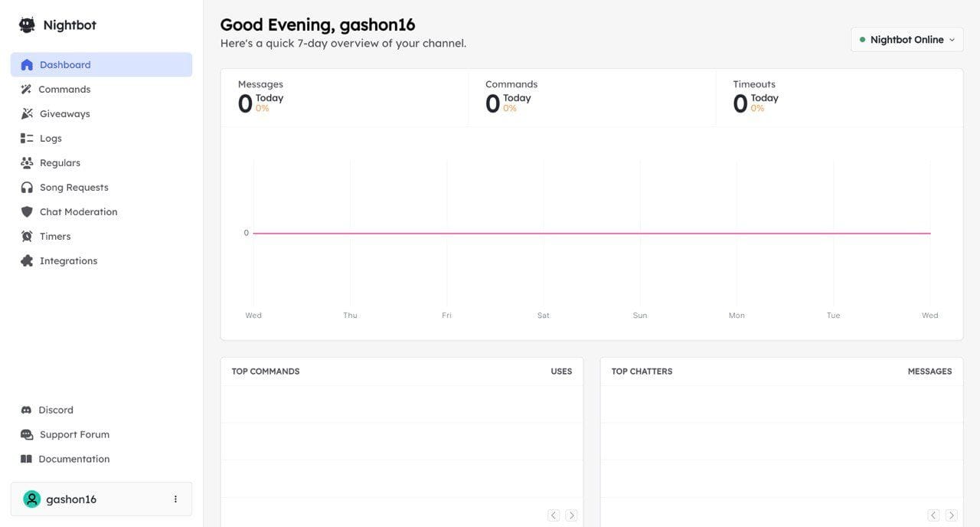
Task: Click the Giveaways party popper icon
Action: point(27,114)
